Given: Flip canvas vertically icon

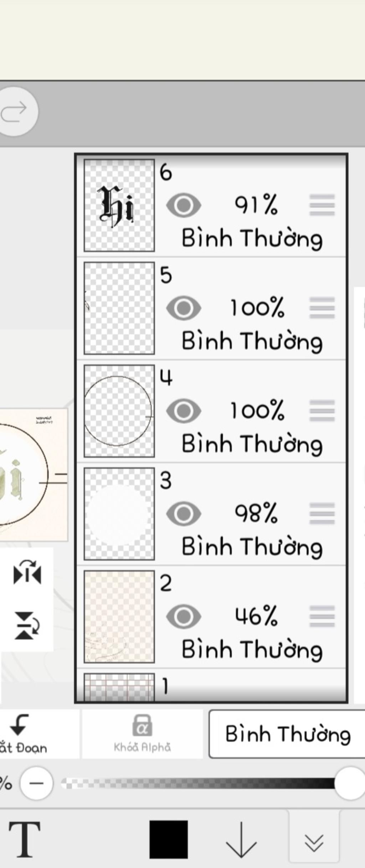Looking at the screenshot, I should [x=27, y=625].
